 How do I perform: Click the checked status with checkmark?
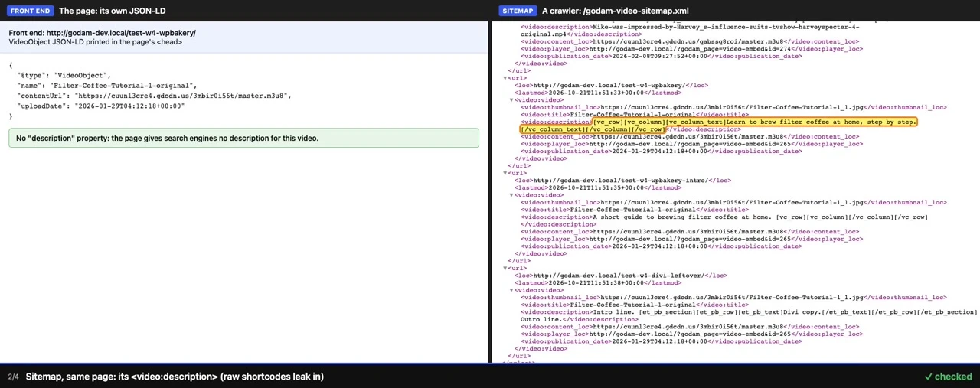(x=948, y=377)
